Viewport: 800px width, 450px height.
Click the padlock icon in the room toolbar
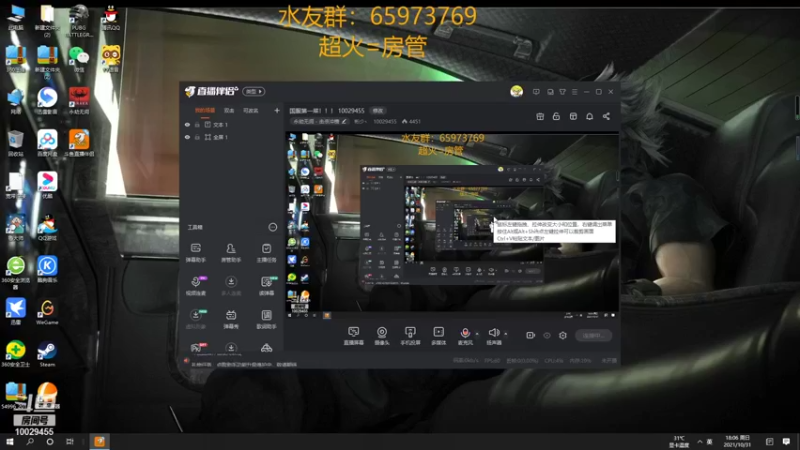click(x=556, y=116)
